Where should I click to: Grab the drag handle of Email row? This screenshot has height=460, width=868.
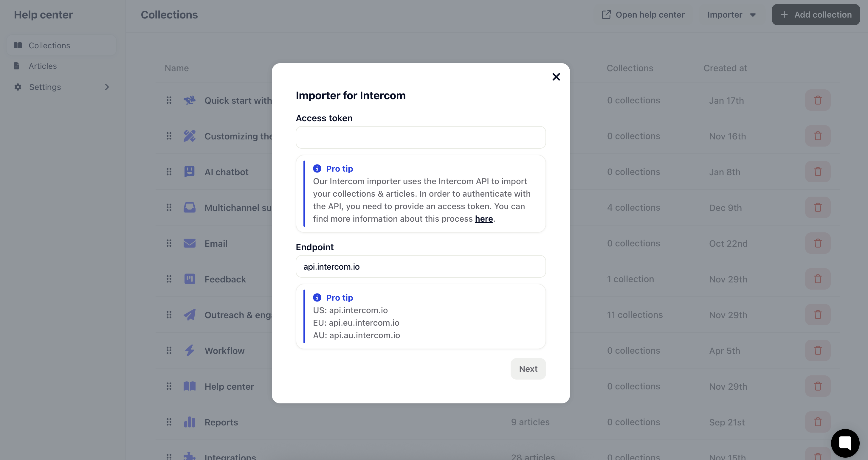(x=169, y=243)
